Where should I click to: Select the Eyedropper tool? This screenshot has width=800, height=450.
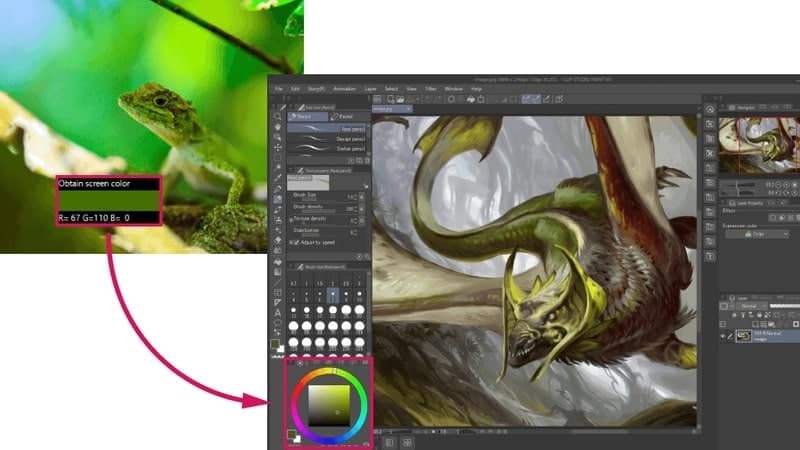click(x=278, y=178)
